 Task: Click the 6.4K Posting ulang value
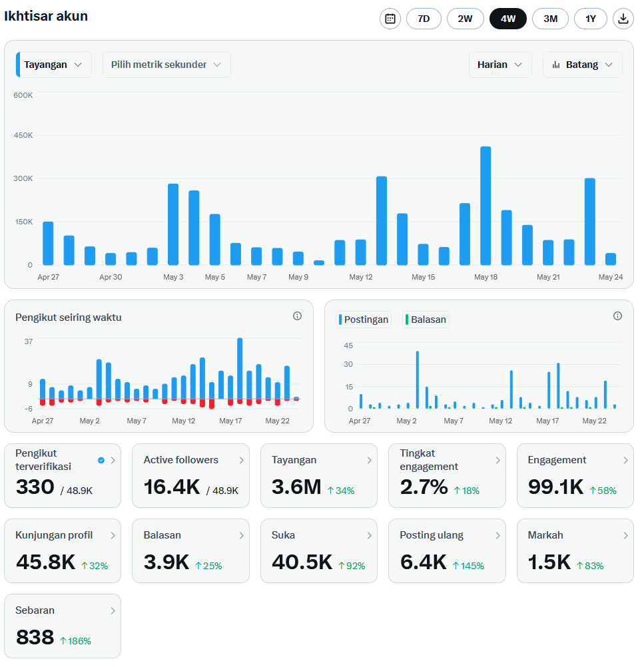coord(424,562)
